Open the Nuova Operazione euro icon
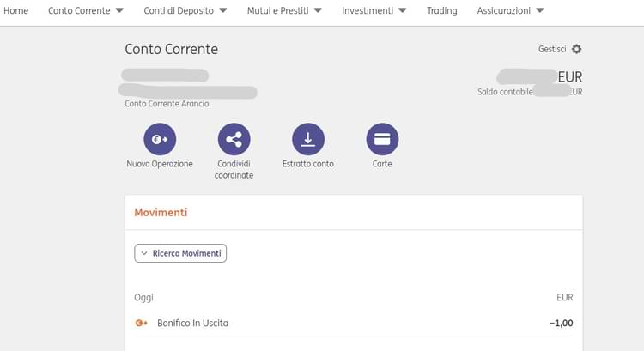Image resolution: width=644 pixels, height=351 pixels. [x=160, y=139]
